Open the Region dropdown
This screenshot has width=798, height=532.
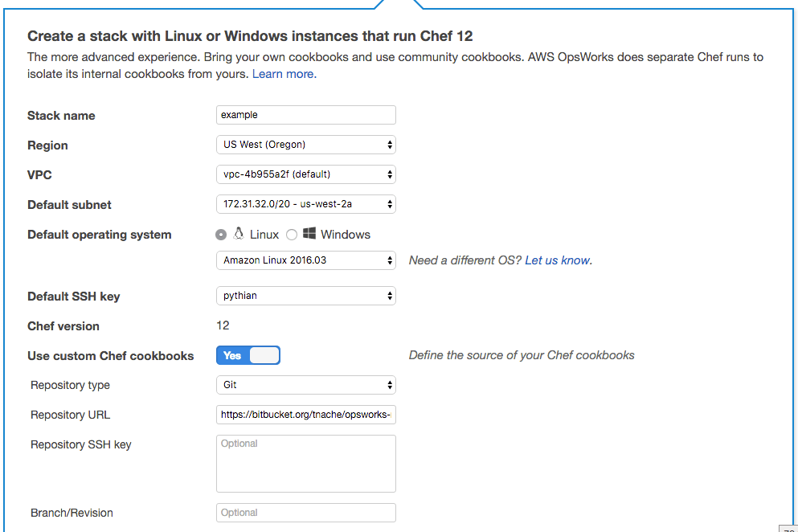305,145
